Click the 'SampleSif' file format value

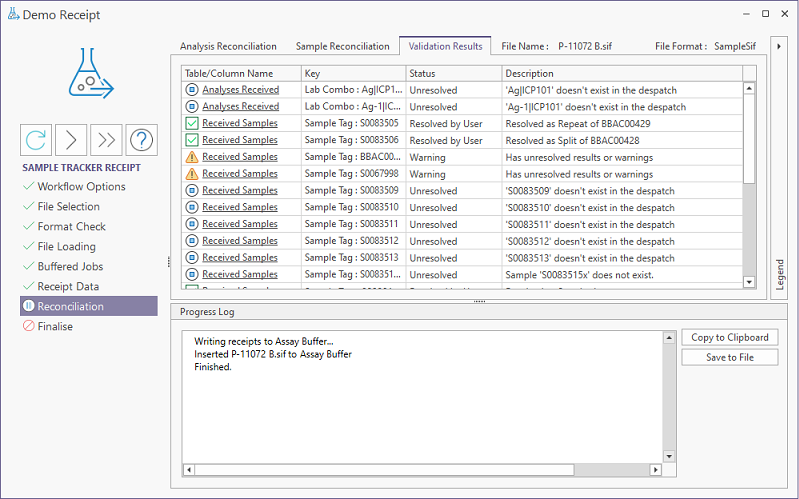735,46
